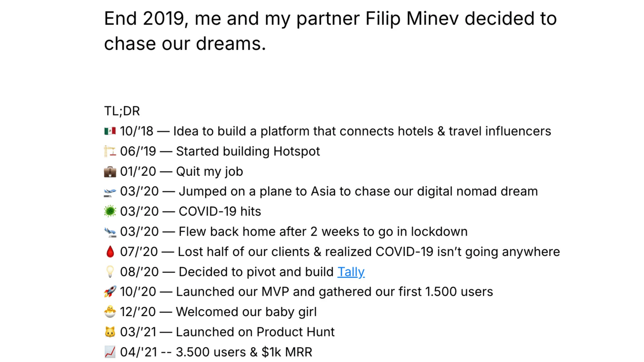Click the briefcase emoji beside Quit my job
644x362 pixels.
click(110, 171)
